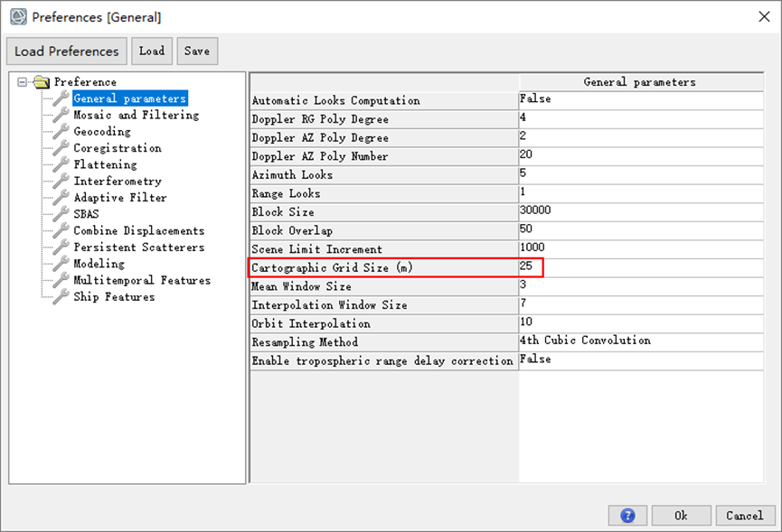Image resolution: width=782 pixels, height=532 pixels.
Task: Click the wrench icon beside Geocoding
Action: point(61,131)
